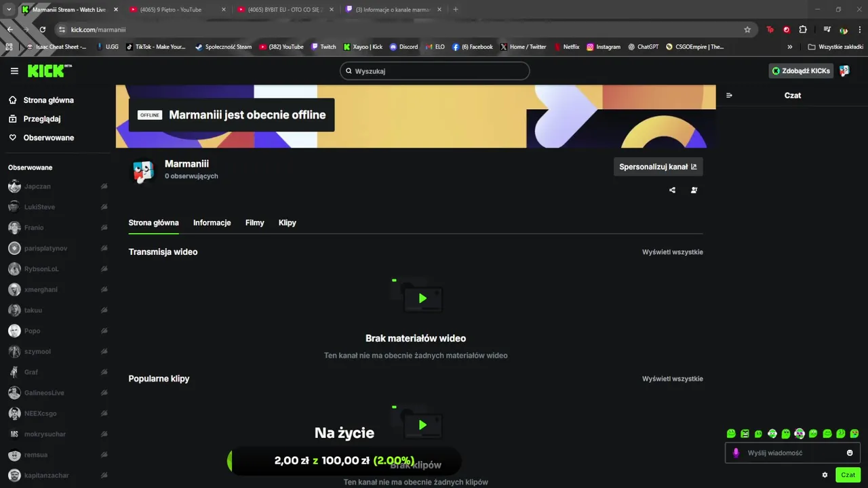868x488 pixels.
Task: Click the purple microphone icon in the chat input
Action: (x=736, y=453)
